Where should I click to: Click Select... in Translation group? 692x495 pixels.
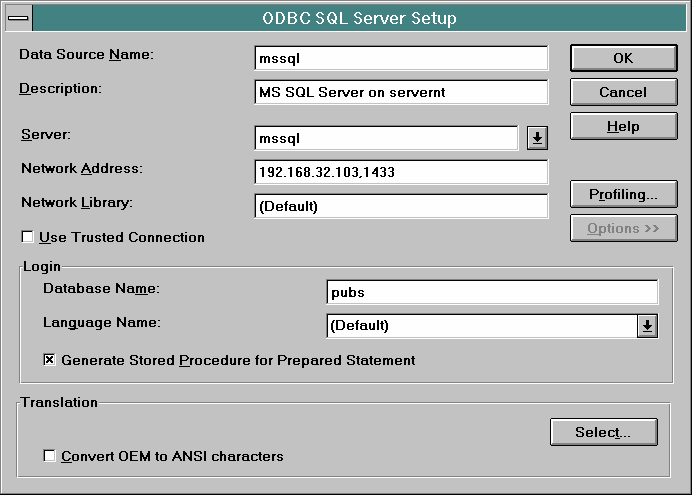[x=603, y=432]
